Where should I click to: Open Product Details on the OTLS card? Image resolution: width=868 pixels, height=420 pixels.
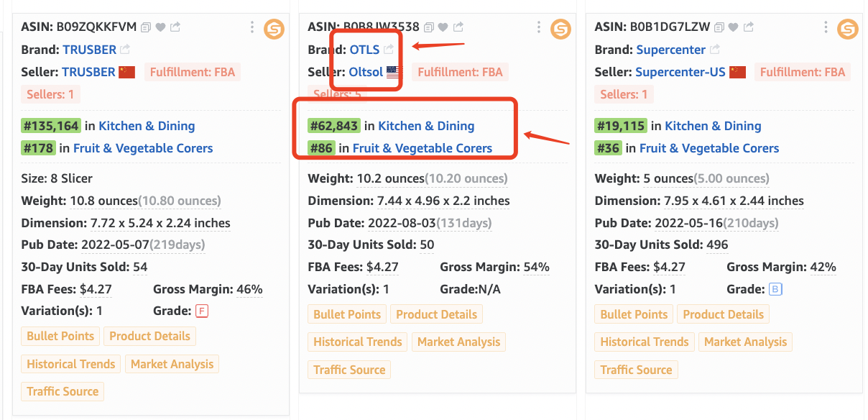(x=437, y=314)
